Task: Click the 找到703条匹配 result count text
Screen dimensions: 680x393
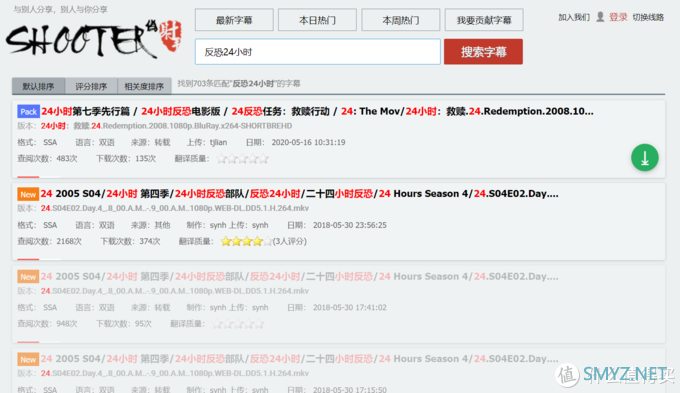Action: 239,83
